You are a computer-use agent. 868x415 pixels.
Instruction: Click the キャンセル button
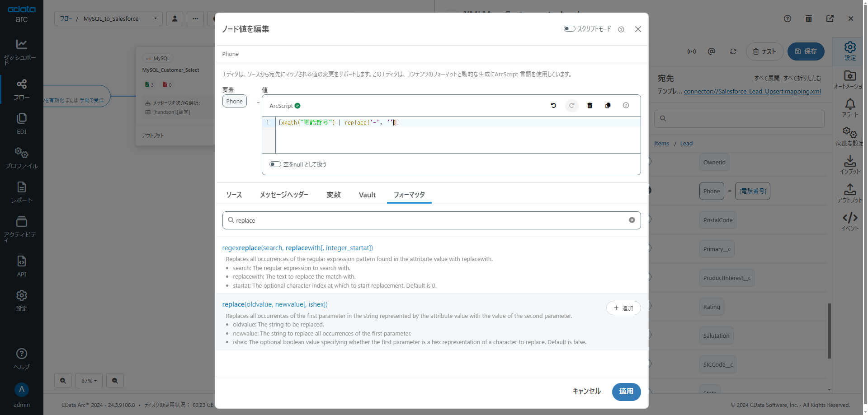coord(586,392)
